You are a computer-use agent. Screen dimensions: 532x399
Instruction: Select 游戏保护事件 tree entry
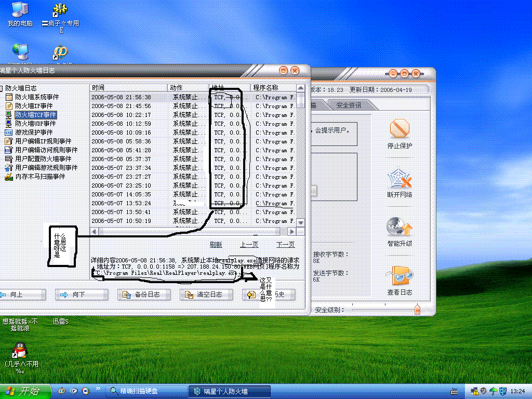tap(33, 132)
